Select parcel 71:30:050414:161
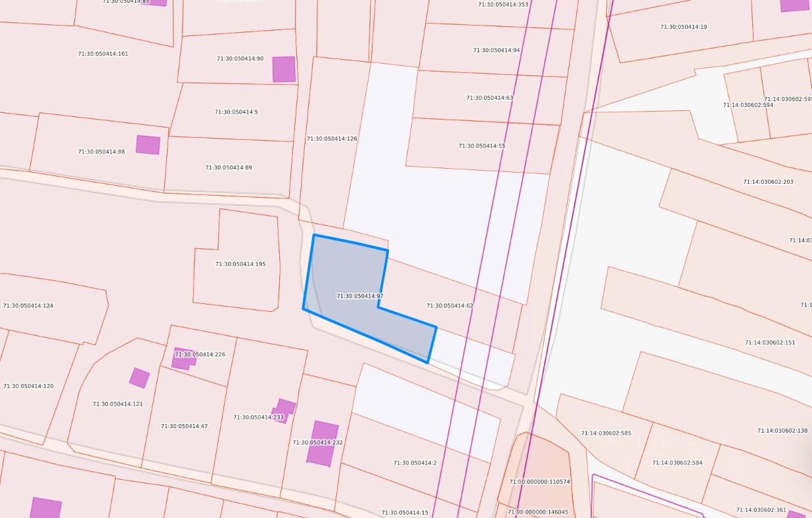Image resolution: width=812 pixels, height=518 pixels. (102, 54)
